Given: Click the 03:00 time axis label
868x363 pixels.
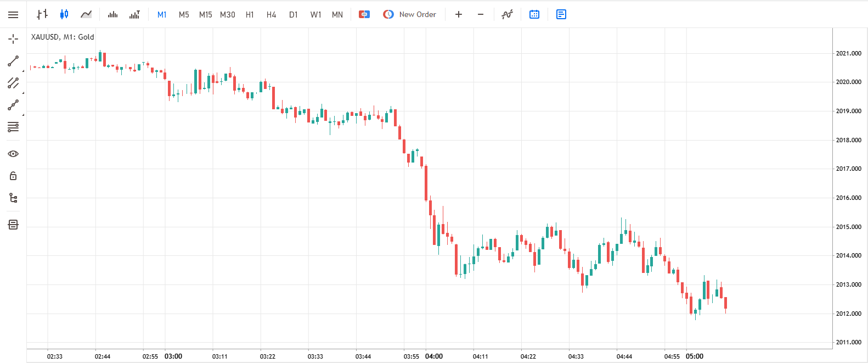Looking at the screenshot, I should (x=173, y=356).
